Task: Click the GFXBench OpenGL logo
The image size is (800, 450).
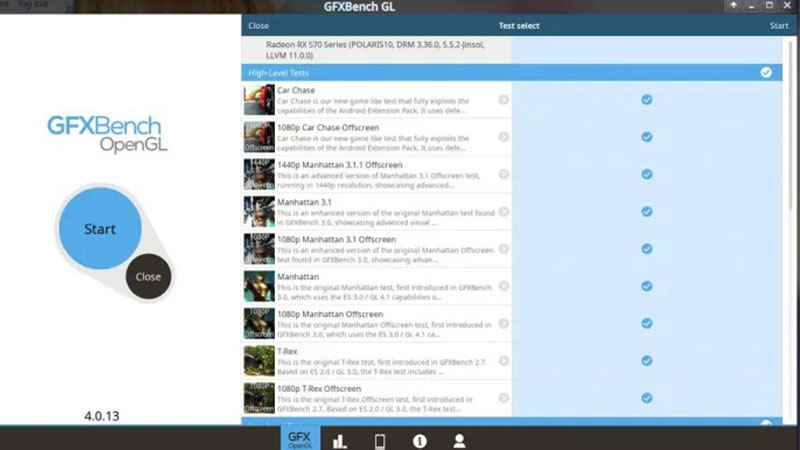Action: pyautogui.click(x=108, y=134)
